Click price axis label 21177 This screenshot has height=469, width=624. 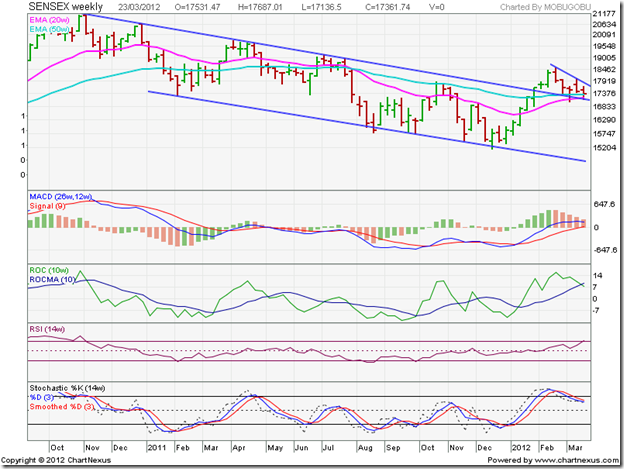604,14
